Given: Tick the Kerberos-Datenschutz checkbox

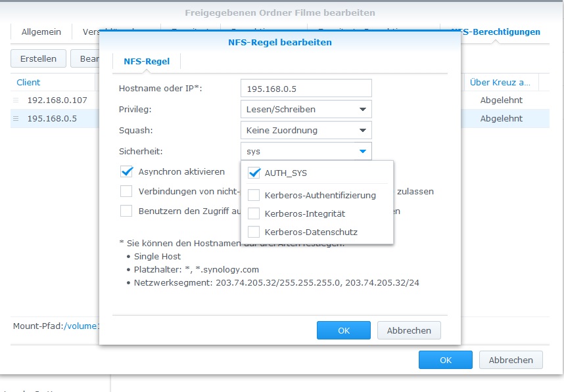Looking at the screenshot, I should coord(254,232).
